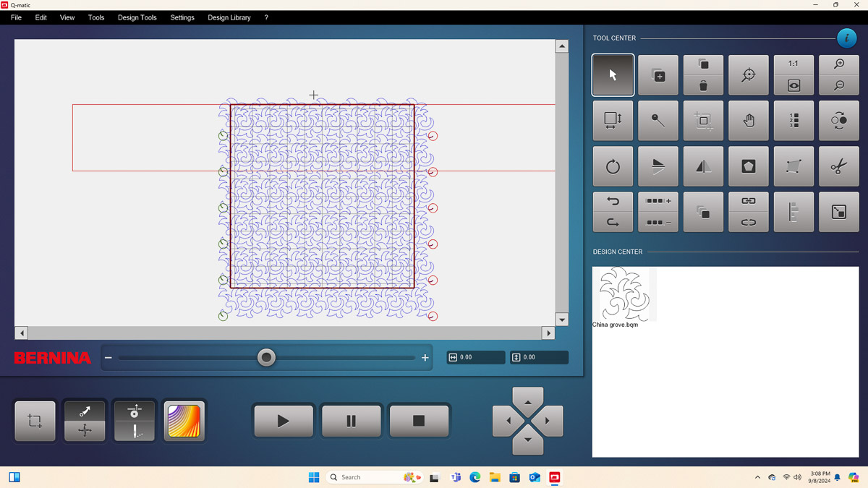Open the crop frame tool in Tool Center

click(703, 120)
